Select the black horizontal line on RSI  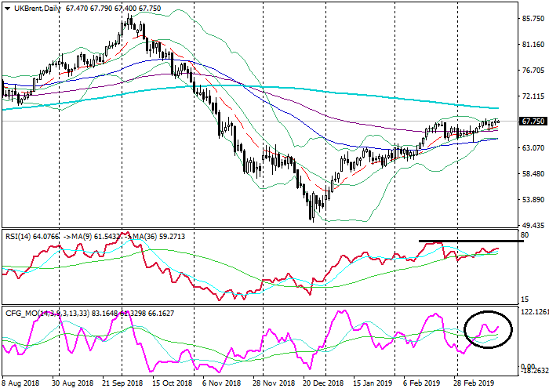click(471, 241)
